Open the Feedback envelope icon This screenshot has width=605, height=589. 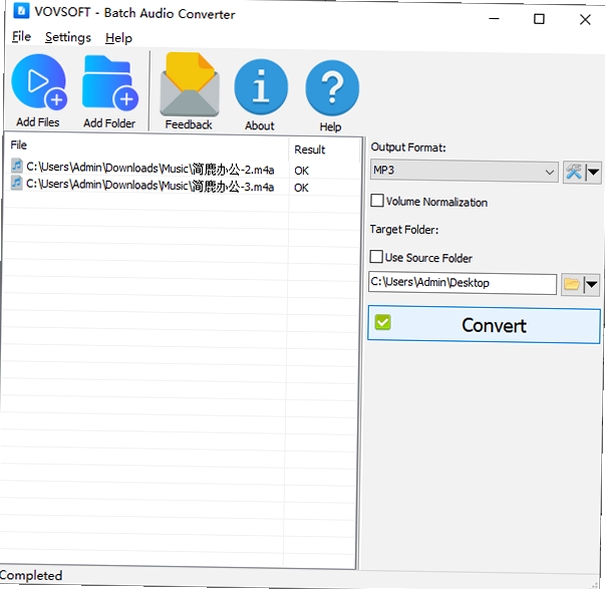pyautogui.click(x=189, y=84)
